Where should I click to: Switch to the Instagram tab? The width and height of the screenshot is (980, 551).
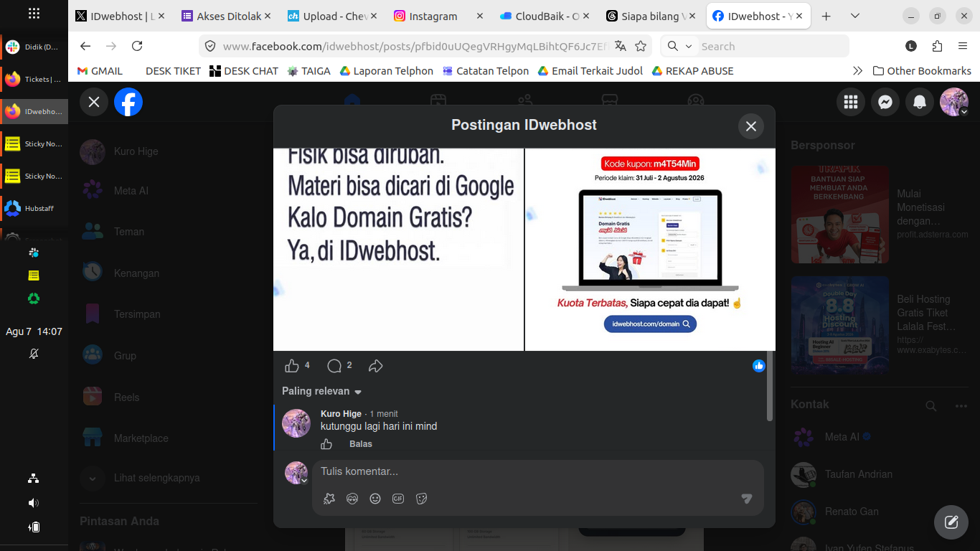439,16
